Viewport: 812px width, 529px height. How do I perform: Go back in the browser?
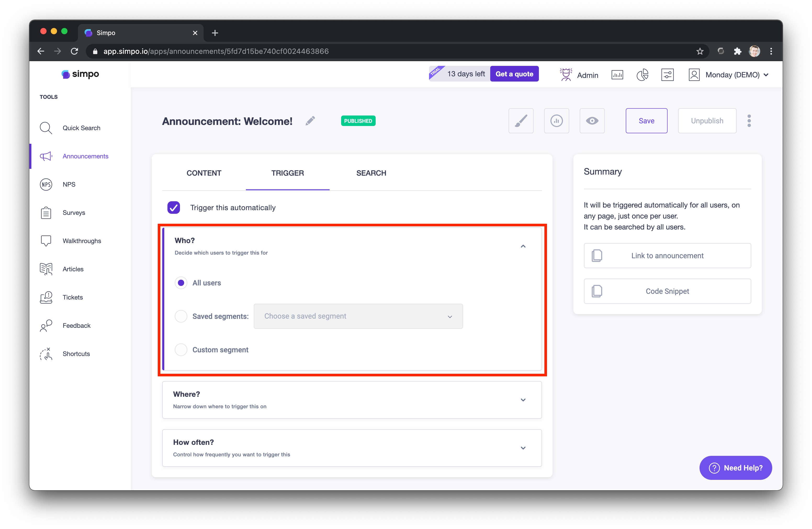point(41,51)
